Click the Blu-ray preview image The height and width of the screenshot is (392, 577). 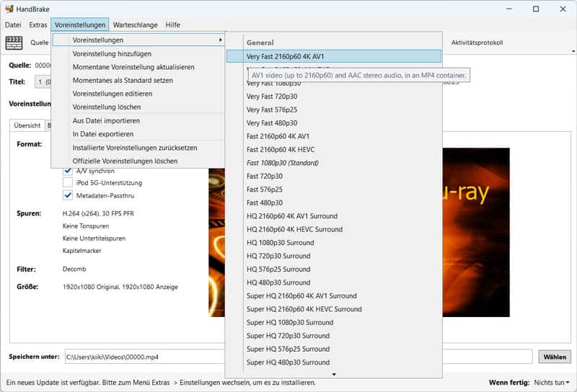(x=476, y=232)
